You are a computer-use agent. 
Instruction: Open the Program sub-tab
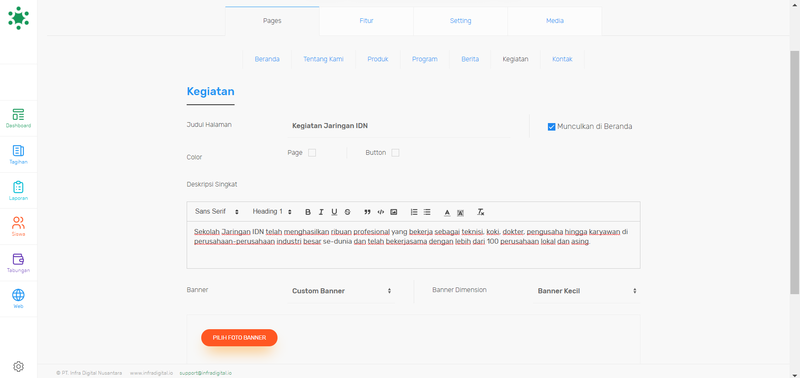pyautogui.click(x=425, y=59)
